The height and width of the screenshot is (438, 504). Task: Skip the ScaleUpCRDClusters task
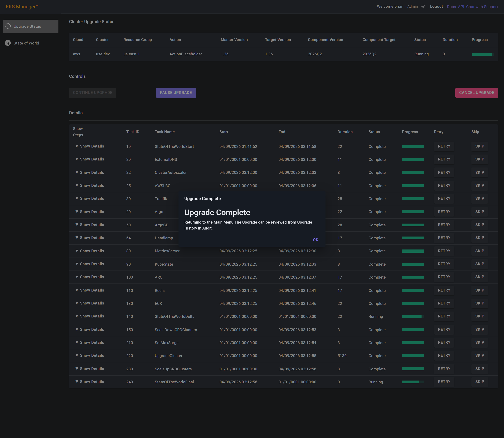point(479,369)
